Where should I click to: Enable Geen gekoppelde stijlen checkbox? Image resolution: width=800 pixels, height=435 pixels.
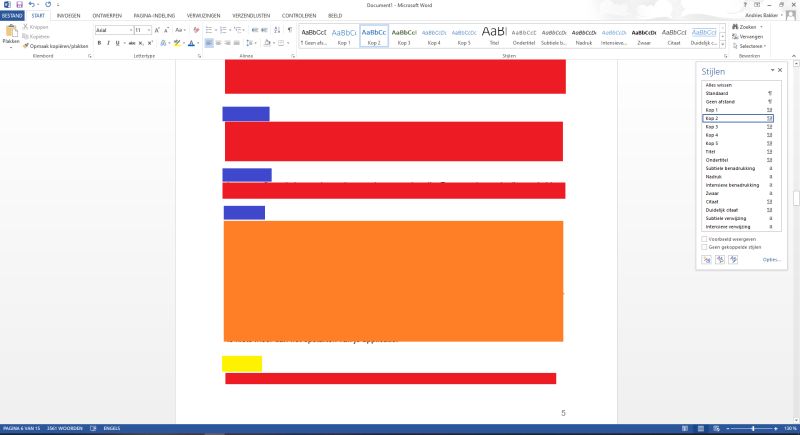(704, 247)
